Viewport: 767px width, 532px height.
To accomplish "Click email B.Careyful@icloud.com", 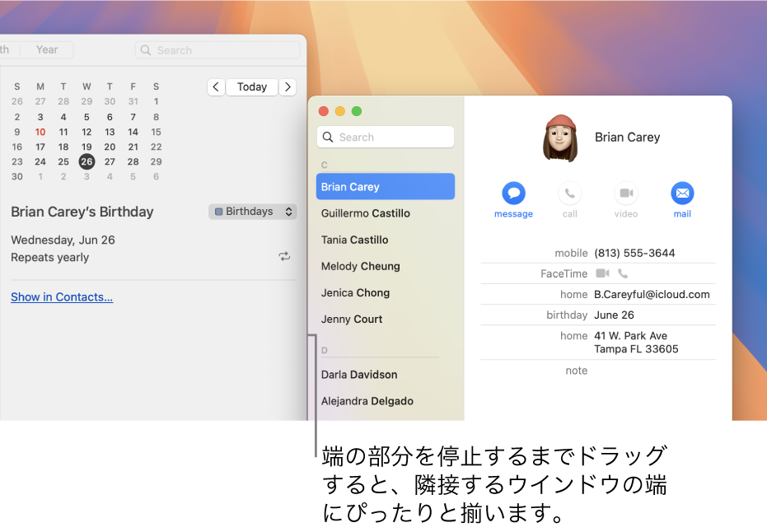I will coord(652,294).
